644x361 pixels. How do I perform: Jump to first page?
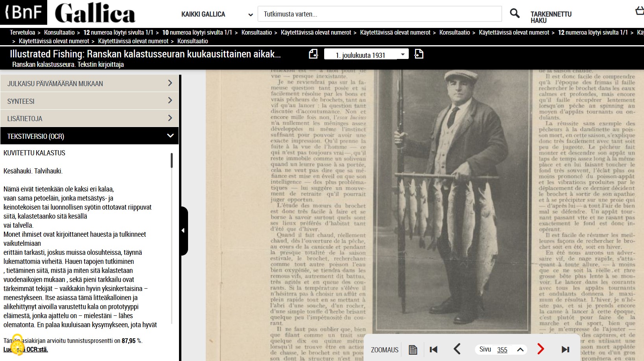(x=434, y=349)
